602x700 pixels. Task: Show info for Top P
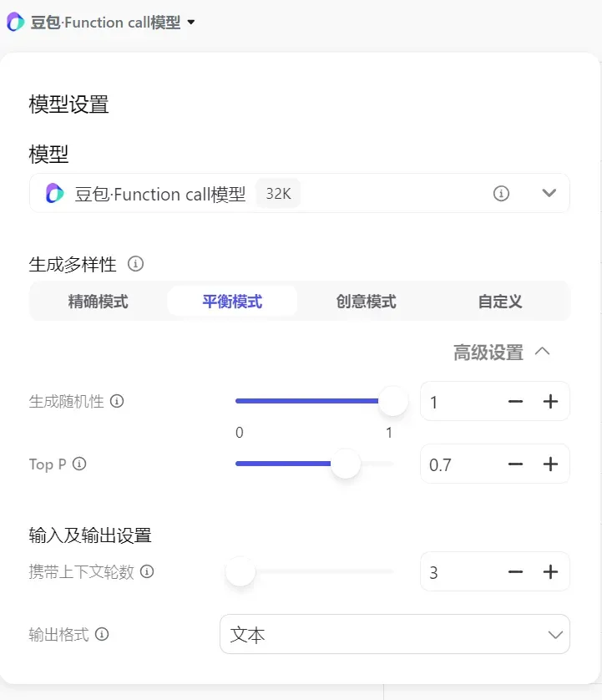(79, 464)
